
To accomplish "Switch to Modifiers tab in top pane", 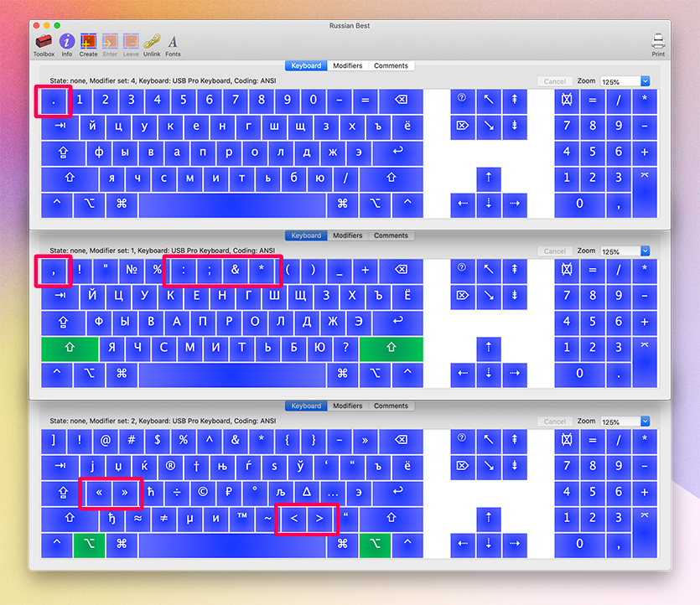I will pyautogui.click(x=348, y=65).
